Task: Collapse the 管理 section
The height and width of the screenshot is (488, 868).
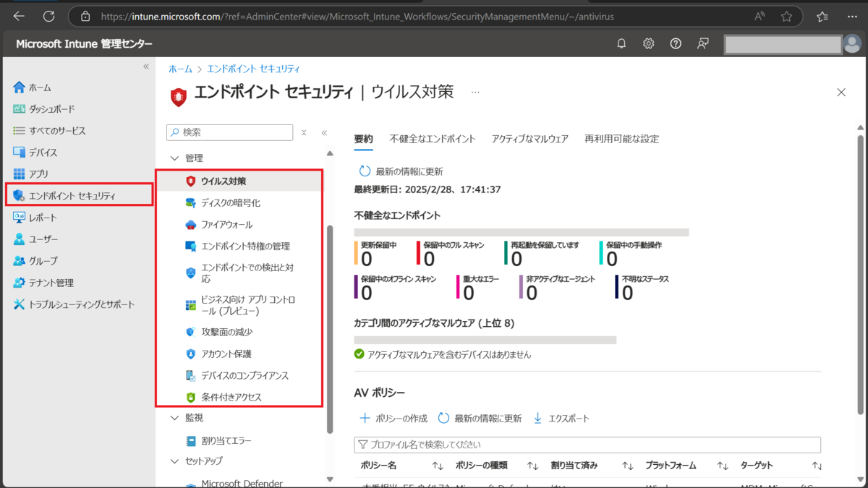Action: pos(174,158)
